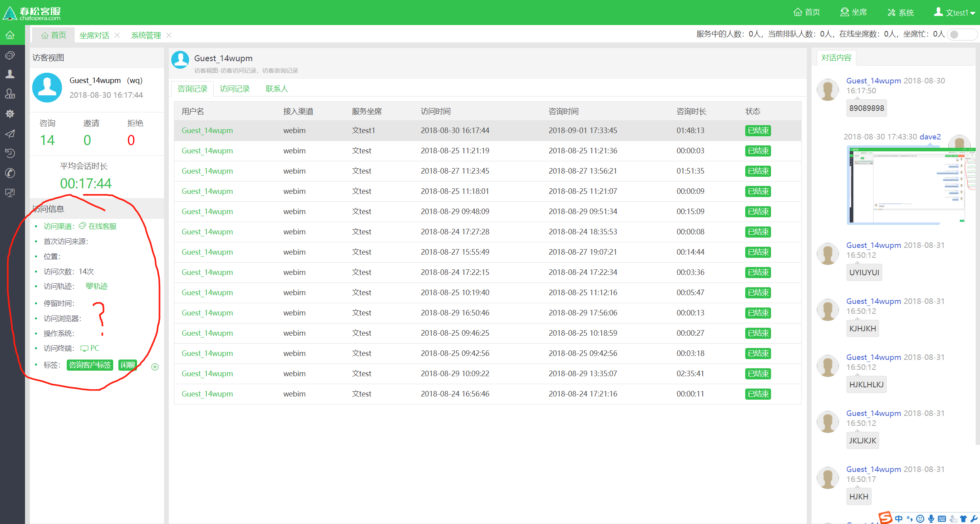Expand the 文test1 user dropdown
980x524 pixels.
955,12
